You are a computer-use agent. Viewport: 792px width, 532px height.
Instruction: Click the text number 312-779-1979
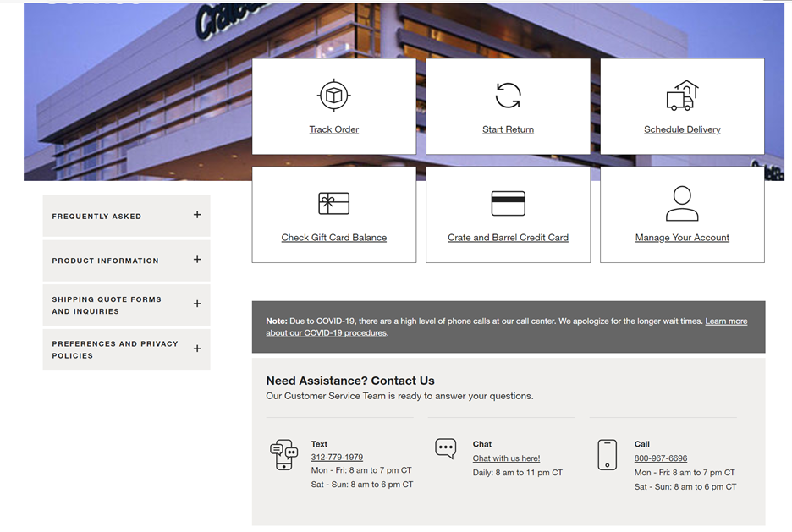tap(337, 458)
